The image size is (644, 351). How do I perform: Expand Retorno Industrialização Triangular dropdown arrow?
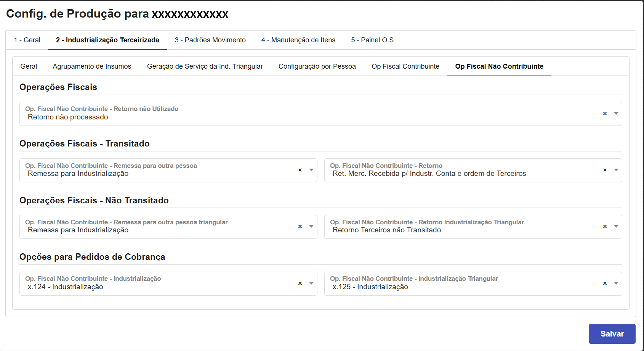616,227
